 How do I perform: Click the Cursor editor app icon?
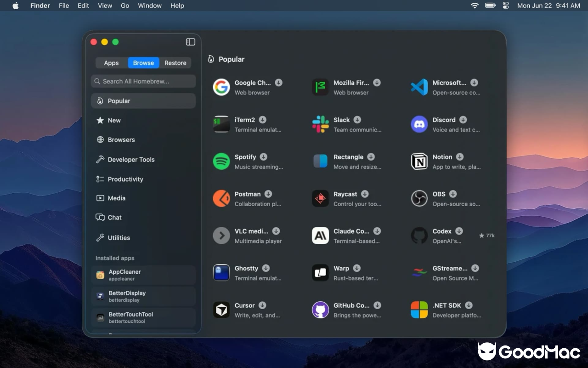click(221, 310)
